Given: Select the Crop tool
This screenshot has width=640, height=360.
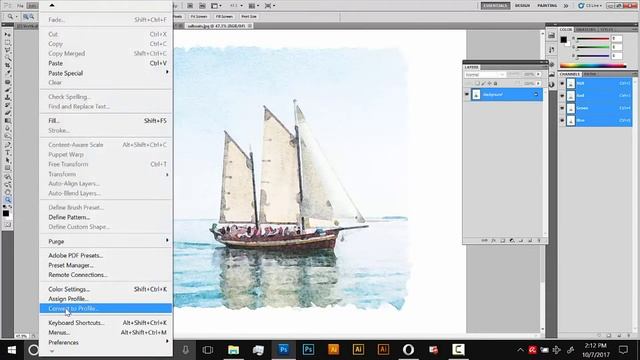Looking at the screenshot, I should click(x=7, y=66).
